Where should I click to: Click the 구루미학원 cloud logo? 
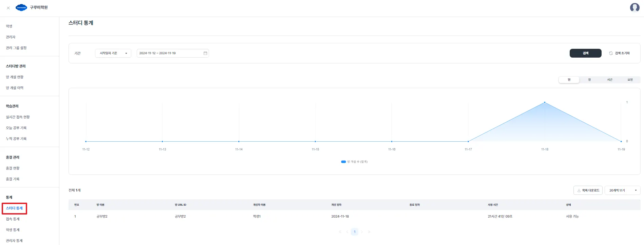click(x=21, y=7)
